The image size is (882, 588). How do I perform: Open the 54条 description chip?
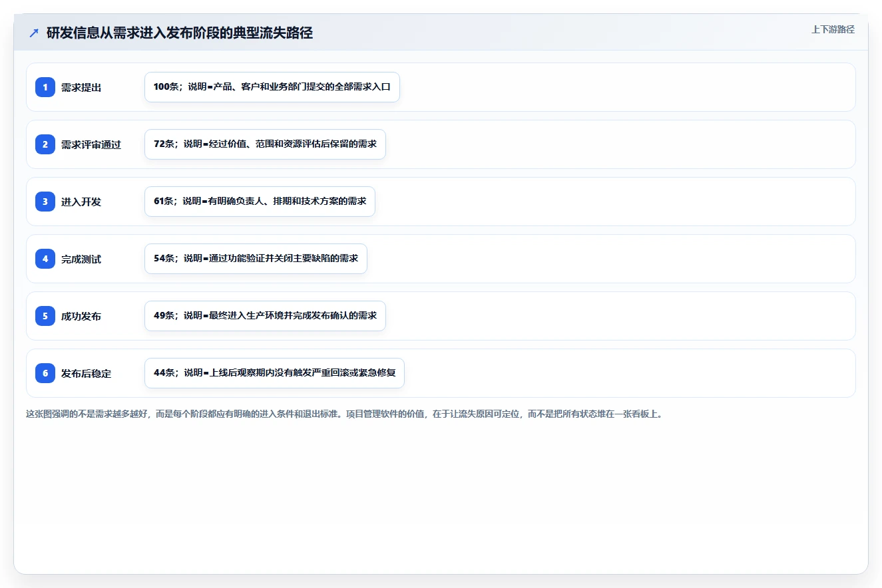(x=256, y=259)
